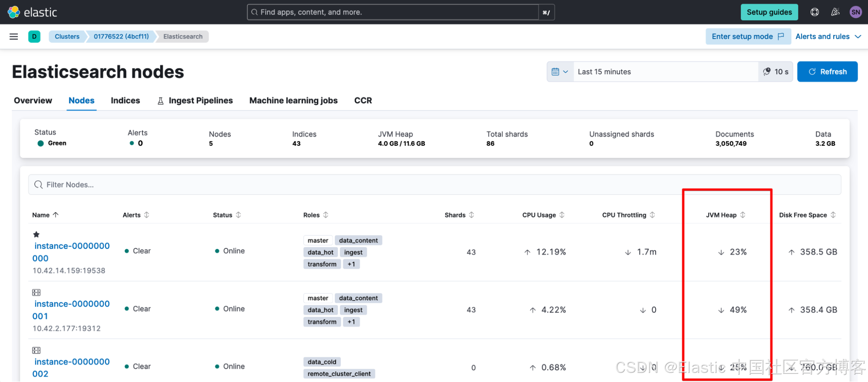Sort by the Roles column

(316, 215)
